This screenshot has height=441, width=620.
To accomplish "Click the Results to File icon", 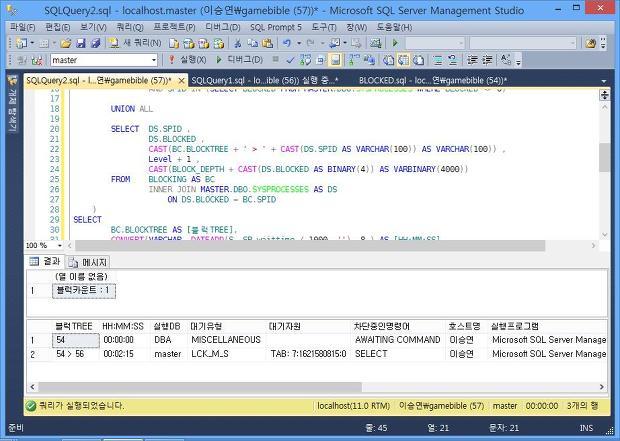I will tap(418, 60).
